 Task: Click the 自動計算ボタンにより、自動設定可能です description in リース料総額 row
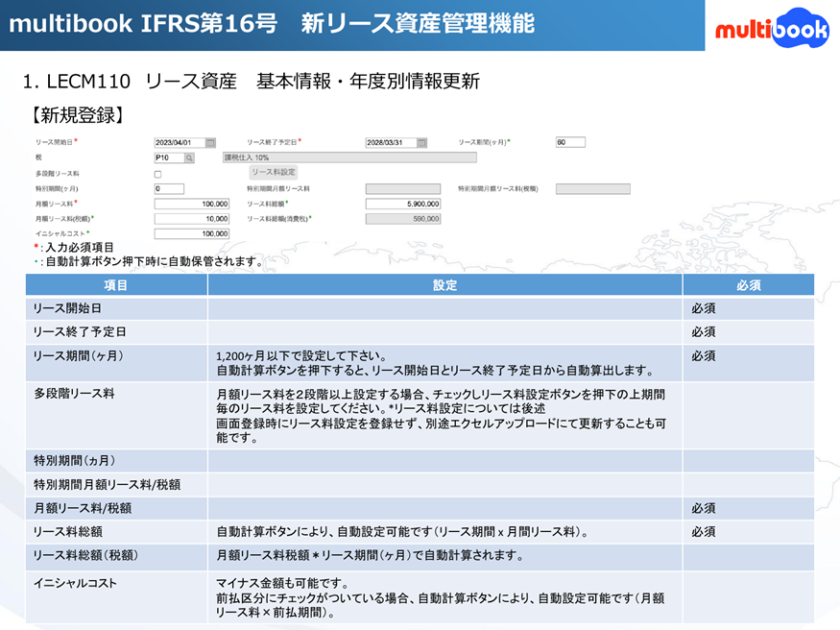click(402, 532)
